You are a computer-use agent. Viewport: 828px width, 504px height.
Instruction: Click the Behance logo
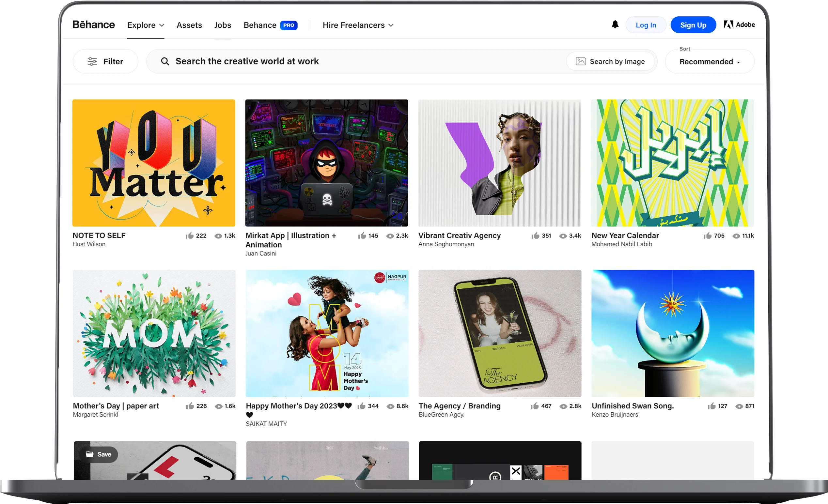94,25
